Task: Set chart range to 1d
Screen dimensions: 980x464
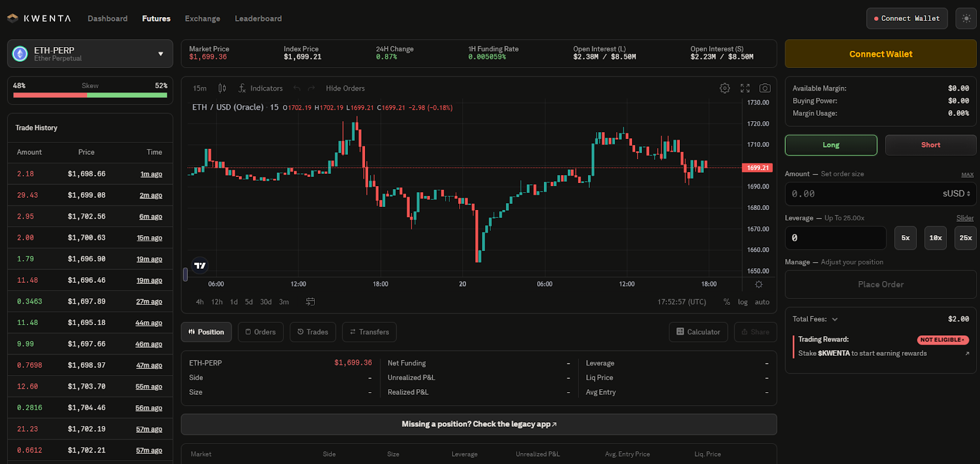Action: (x=234, y=302)
